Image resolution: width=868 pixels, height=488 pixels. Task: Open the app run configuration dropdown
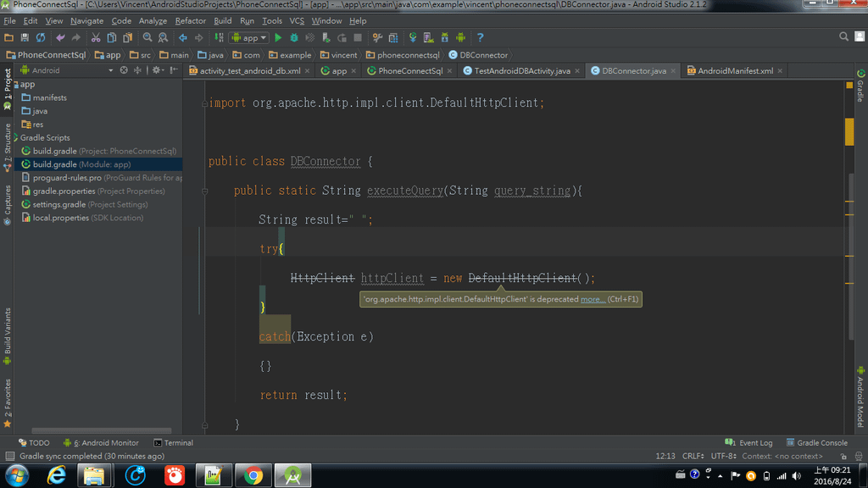(249, 37)
